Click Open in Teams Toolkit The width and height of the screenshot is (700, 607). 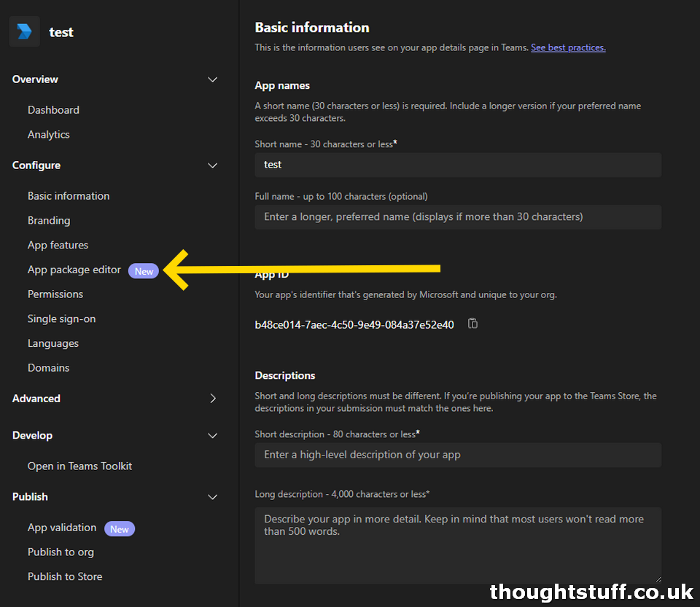(x=79, y=466)
